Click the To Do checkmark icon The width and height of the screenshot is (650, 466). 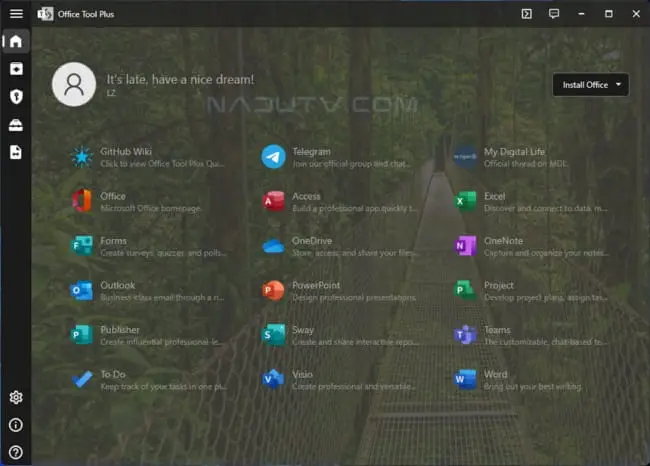(82, 379)
